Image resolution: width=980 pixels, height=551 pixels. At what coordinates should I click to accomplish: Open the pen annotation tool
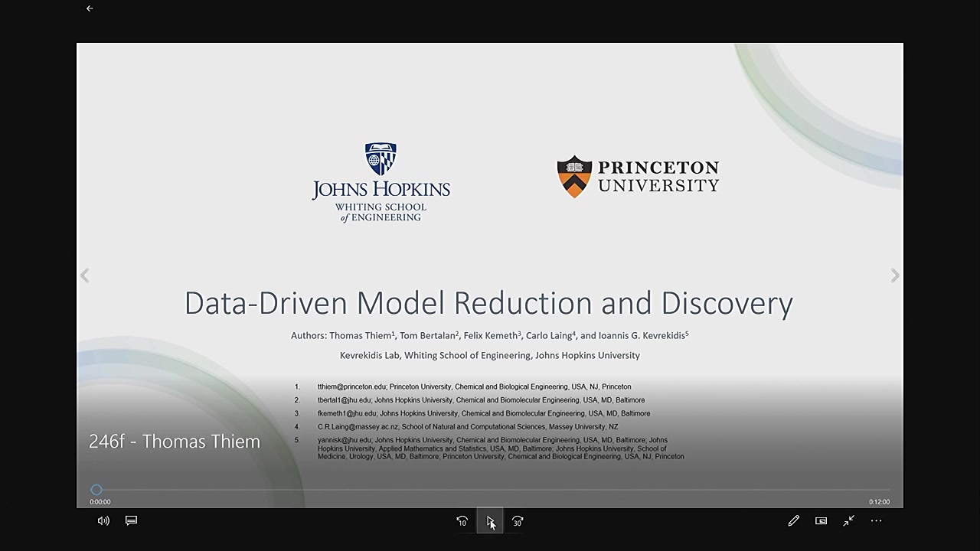pyautogui.click(x=794, y=521)
